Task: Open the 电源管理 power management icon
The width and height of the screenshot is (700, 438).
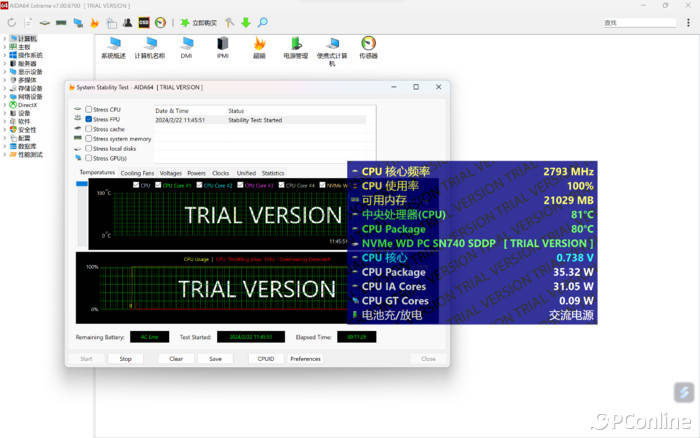Action: pos(295,44)
